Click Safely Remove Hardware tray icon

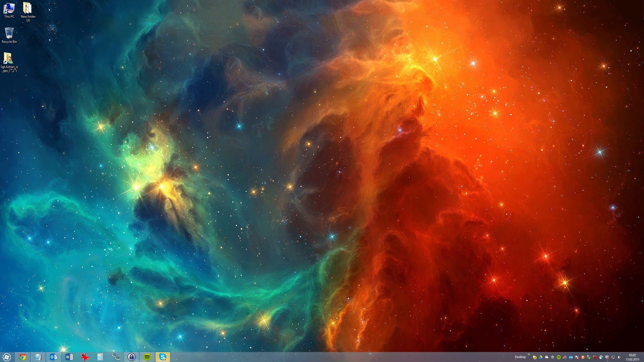click(x=589, y=357)
